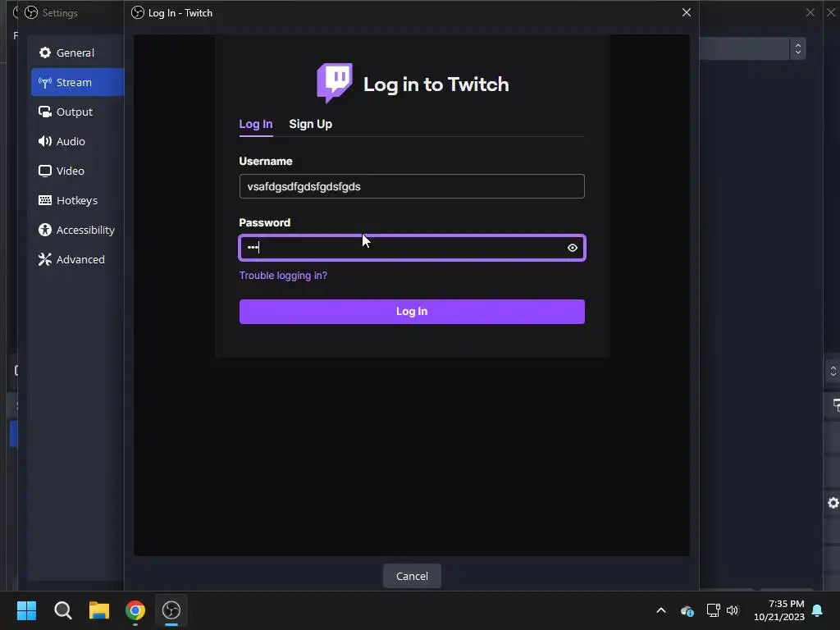Show password with the eye icon

click(x=572, y=248)
